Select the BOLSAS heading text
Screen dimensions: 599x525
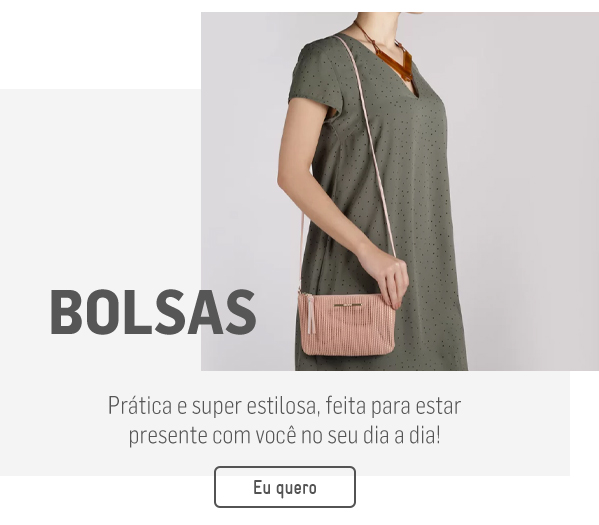point(153,312)
